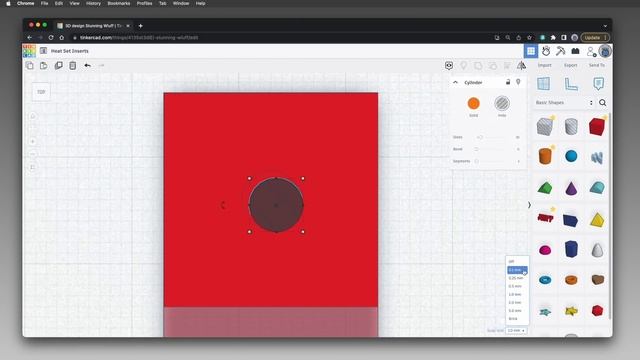Toggle show all bulb icon in toolbar
The height and width of the screenshot is (360, 640).
click(x=463, y=65)
